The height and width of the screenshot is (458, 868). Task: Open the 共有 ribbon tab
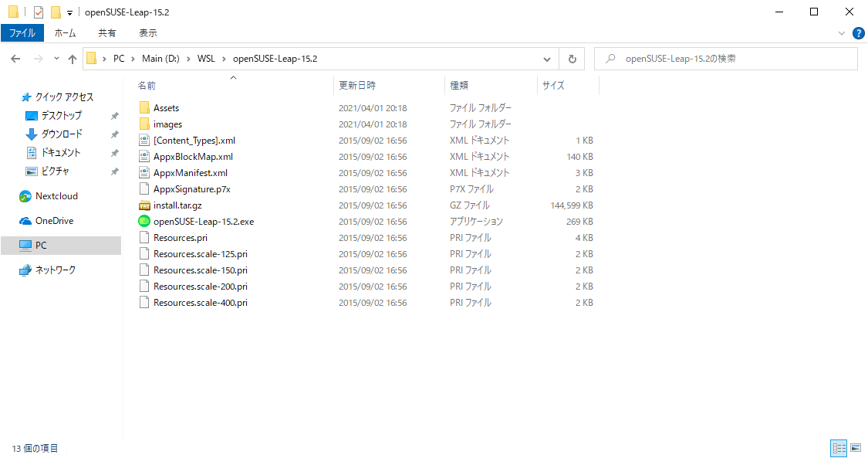[x=107, y=33]
